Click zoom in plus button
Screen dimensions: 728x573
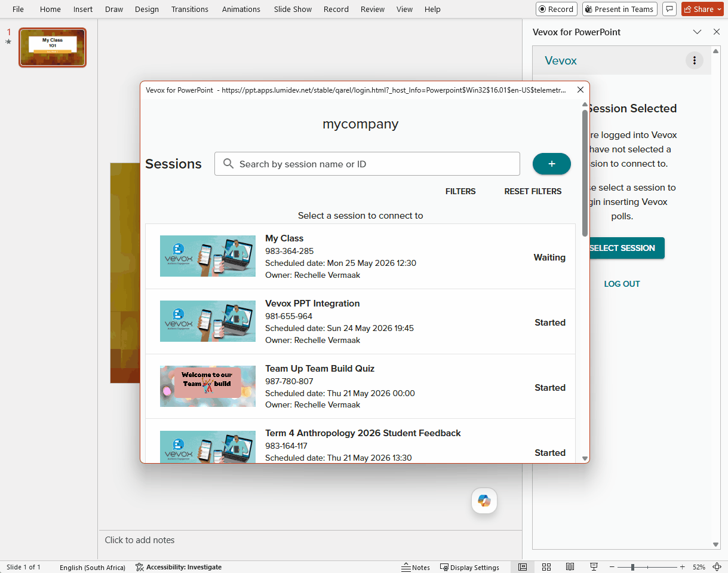click(x=682, y=567)
